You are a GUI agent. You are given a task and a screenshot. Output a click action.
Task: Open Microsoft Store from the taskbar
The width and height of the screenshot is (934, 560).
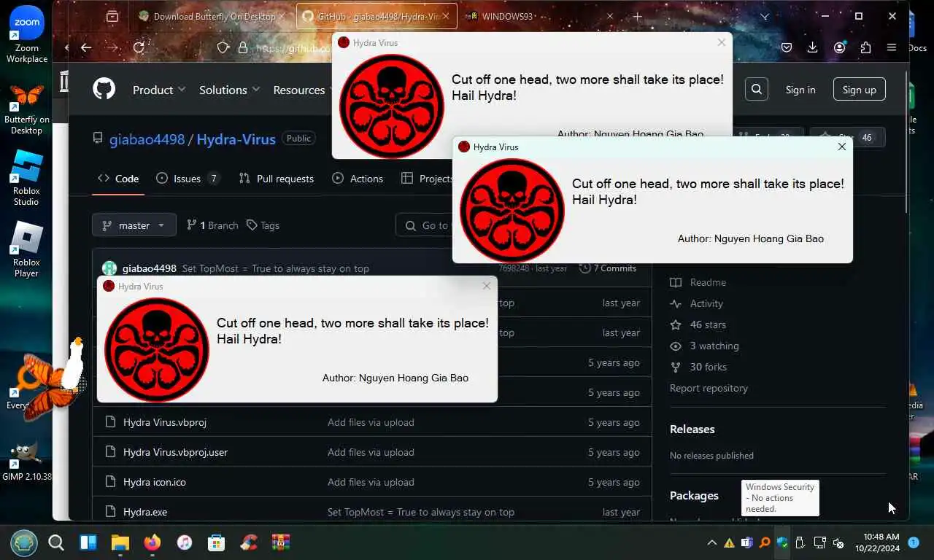tap(216, 542)
